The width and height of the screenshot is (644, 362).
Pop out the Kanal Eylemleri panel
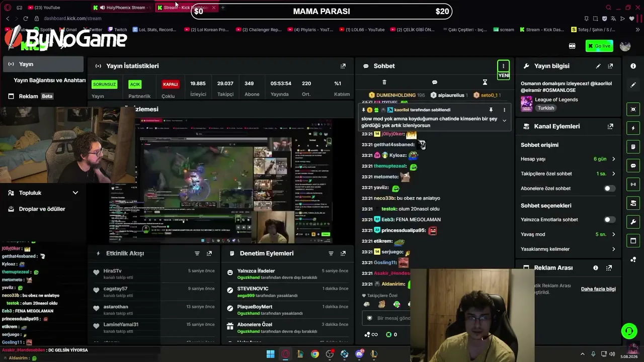pos(610,126)
